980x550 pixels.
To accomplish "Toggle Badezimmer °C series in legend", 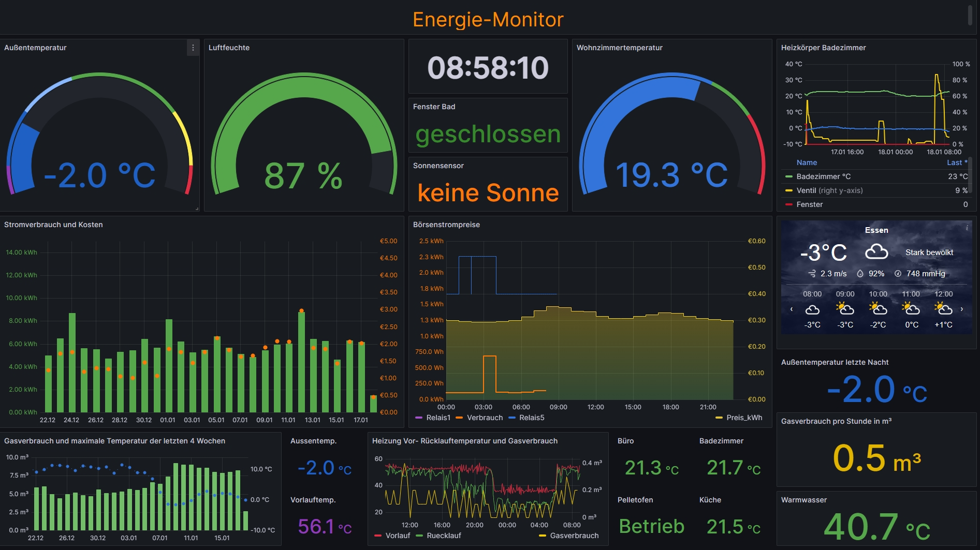I will click(823, 176).
